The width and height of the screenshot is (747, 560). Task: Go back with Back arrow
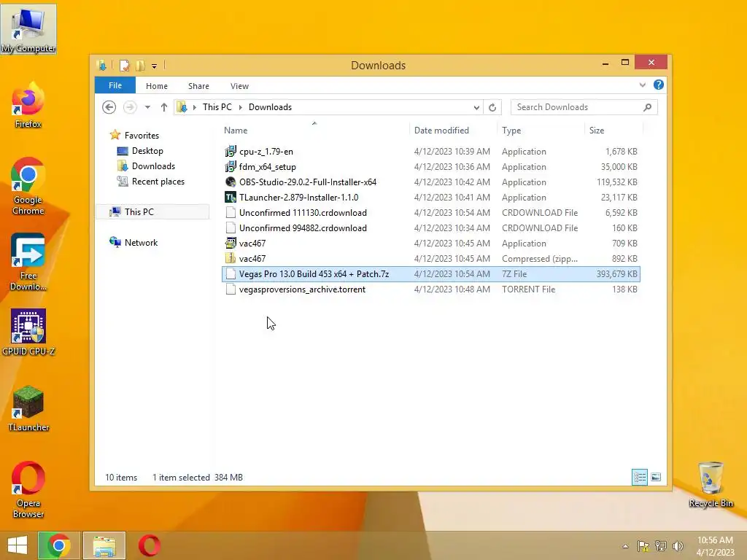[109, 107]
